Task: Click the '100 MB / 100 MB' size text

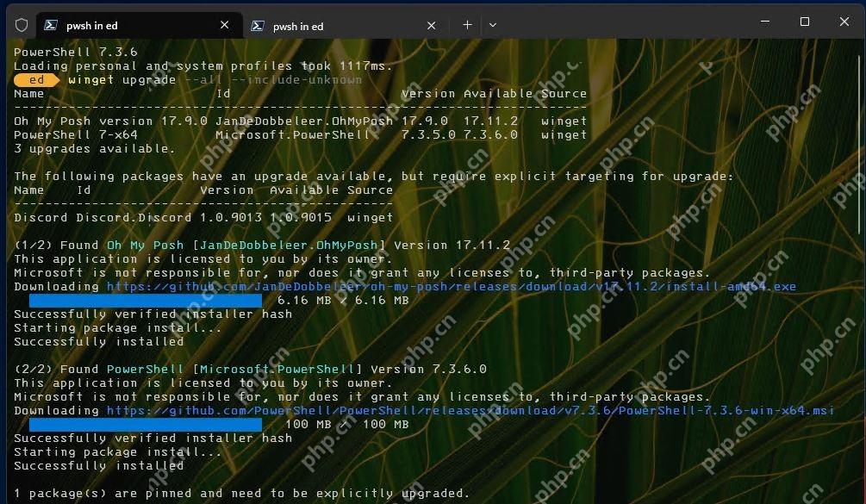Action: pyautogui.click(x=347, y=425)
